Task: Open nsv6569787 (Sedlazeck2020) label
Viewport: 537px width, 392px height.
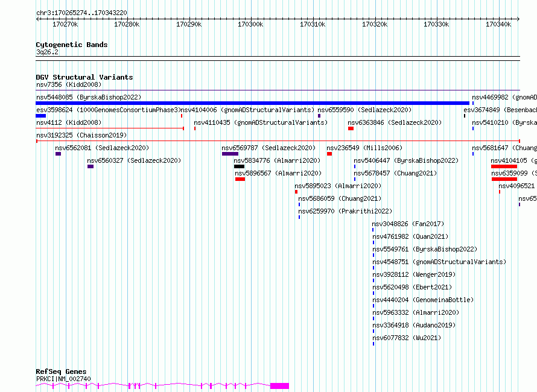Action: 268,148
